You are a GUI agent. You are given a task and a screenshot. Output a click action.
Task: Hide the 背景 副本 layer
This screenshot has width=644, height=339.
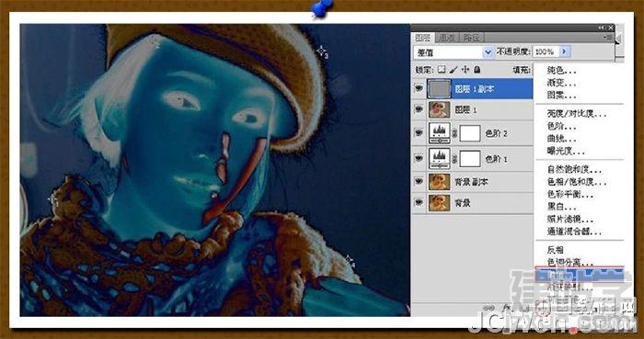[x=419, y=181]
